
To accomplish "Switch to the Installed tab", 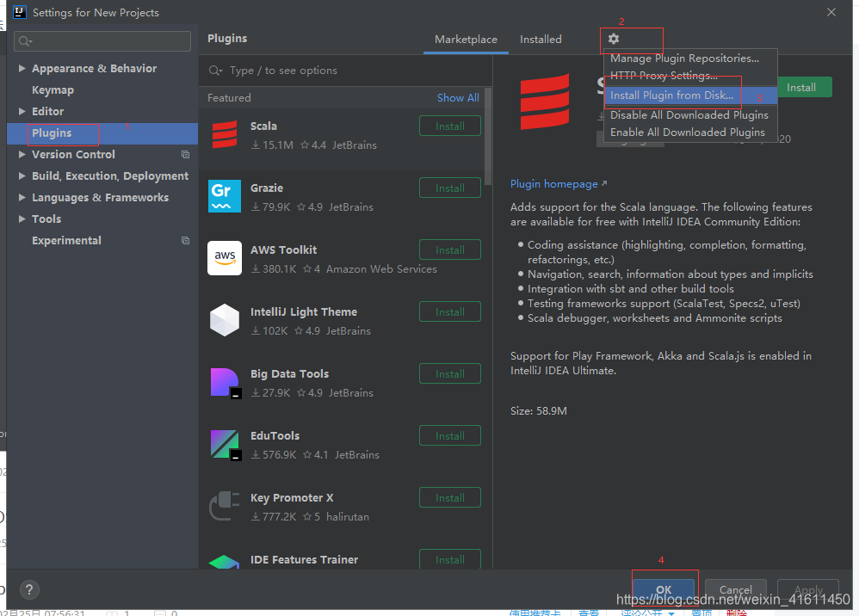I will 541,40.
